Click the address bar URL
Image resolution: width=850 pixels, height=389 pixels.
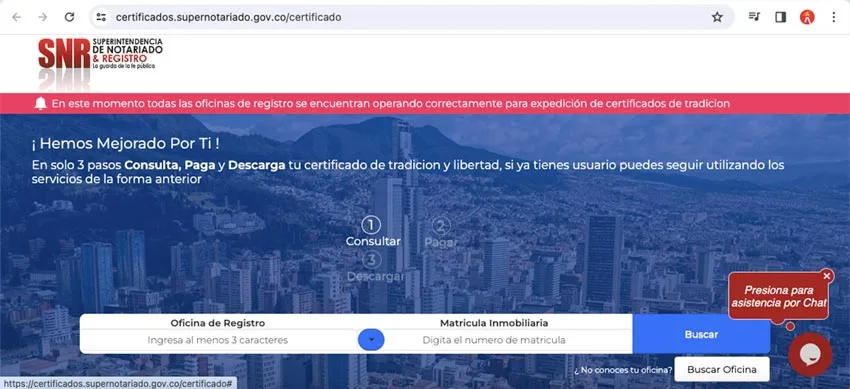[229, 17]
